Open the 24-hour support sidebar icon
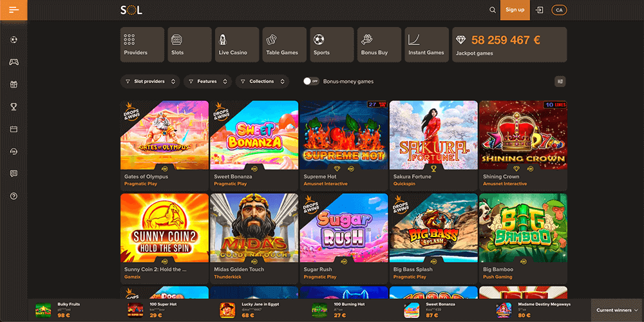The width and height of the screenshot is (644, 322). click(x=14, y=151)
